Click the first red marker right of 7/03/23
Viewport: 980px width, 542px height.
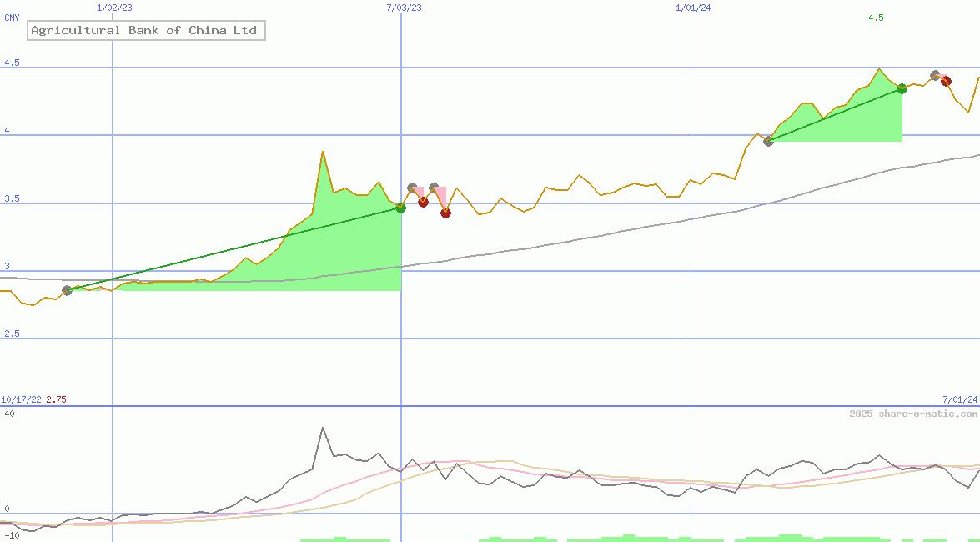point(423,202)
